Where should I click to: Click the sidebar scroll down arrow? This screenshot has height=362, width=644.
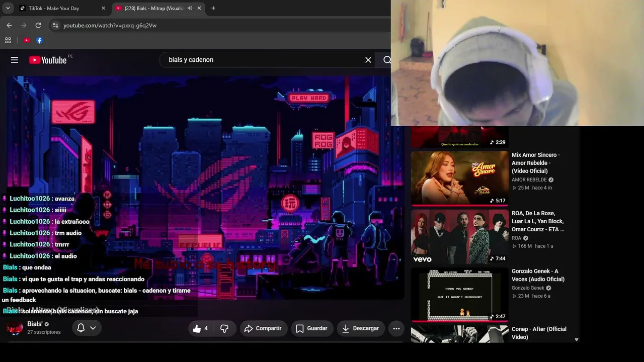[x=577, y=340]
